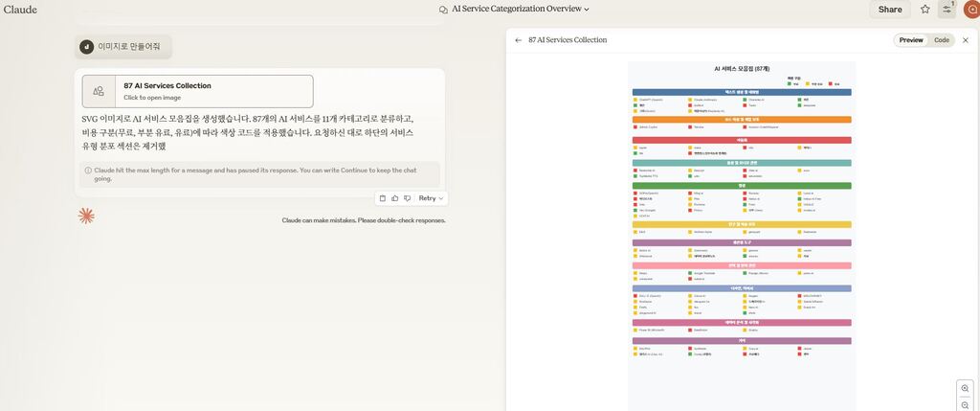
Task: Open the orange profile avatar menu
Action: (x=972, y=10)
